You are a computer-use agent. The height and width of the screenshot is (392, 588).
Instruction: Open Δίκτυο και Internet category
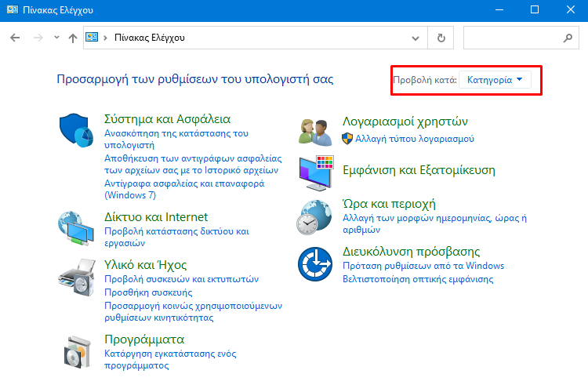(x=156, y=217)
